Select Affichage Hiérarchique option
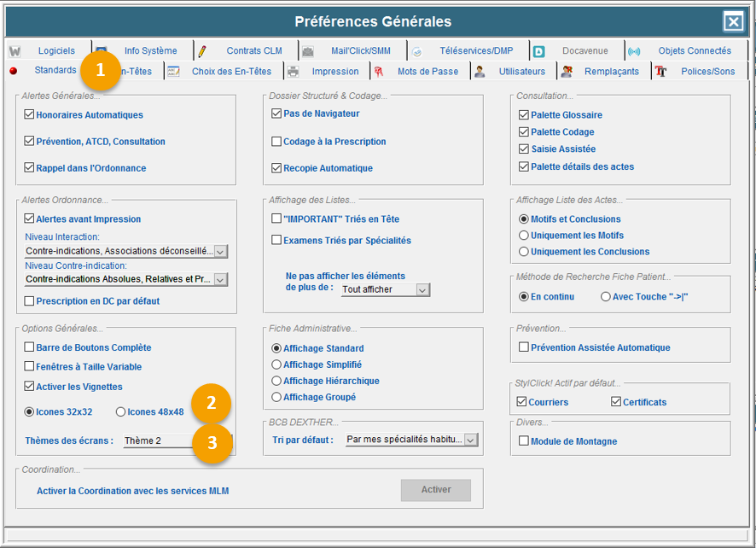This screenshot has height=548, width=756. tap(276, 381)
